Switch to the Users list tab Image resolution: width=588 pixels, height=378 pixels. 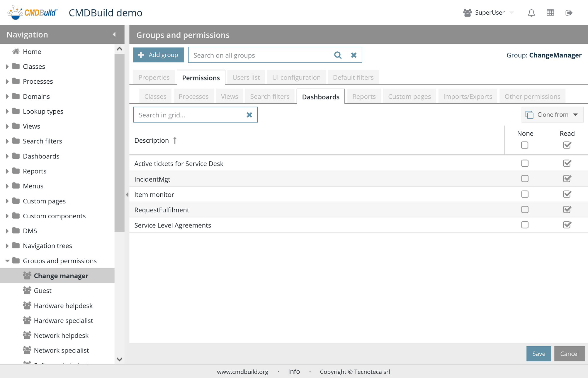pyautogui.click(x=246, y=77)
